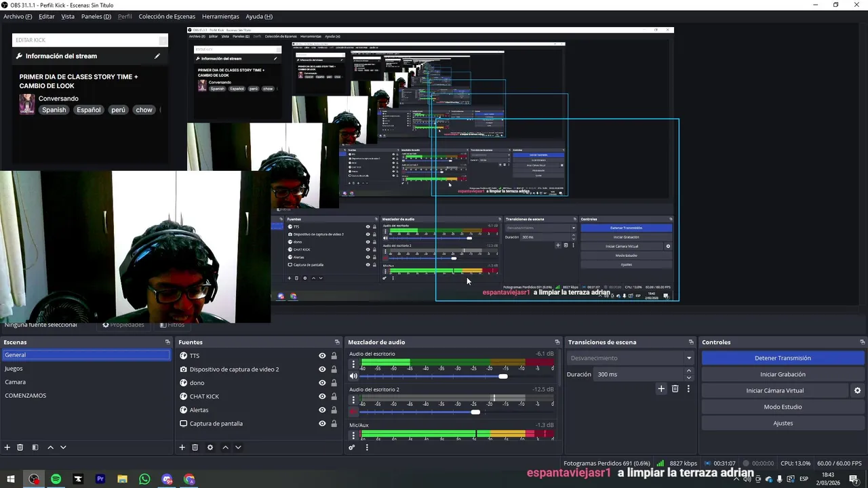Screen dimensions: 868x488
Task: Click Iniciar Grabación button
Action: point(783,374)
